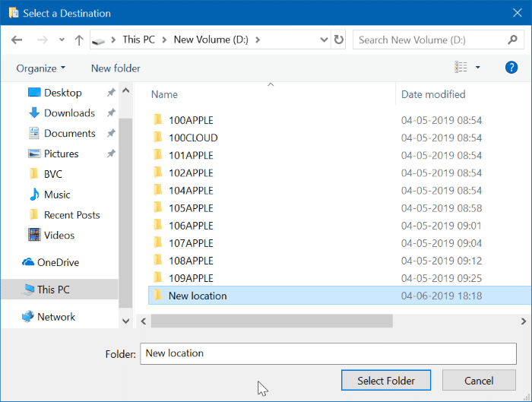
Task: Select OneDrive in the navigation pane
Action: pyautogui.click(x=58, y=263)
